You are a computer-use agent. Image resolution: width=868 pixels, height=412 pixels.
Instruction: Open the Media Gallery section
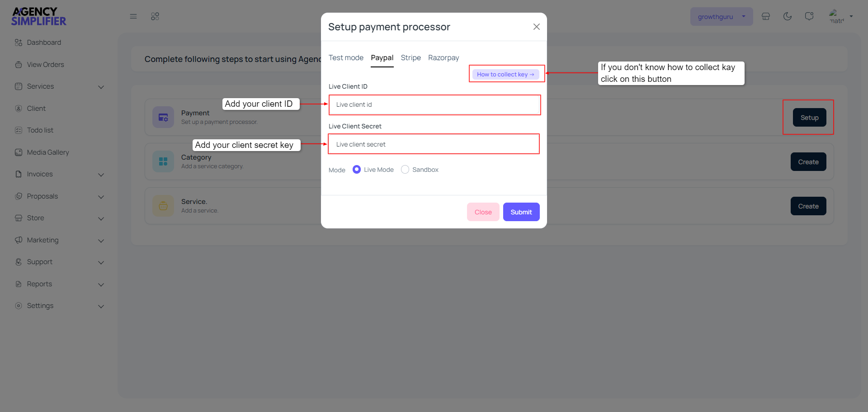click(x=48, y=152)
